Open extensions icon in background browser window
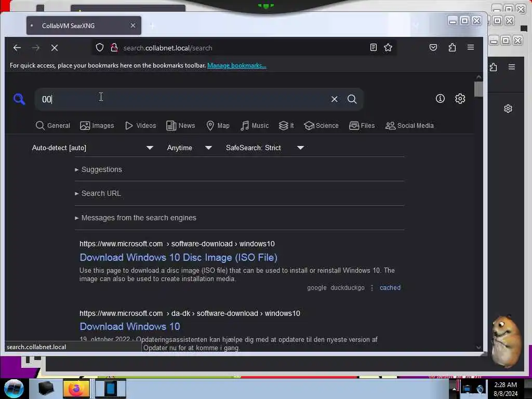This screenshot has width=532, height=399. pos(494,67)
